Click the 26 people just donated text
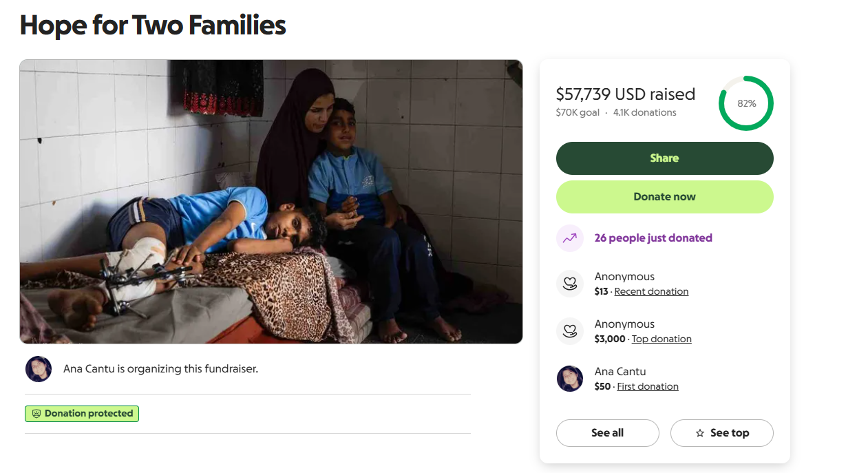The width and height of the screenshot is (868, 473). pyautogui.click(x=653, y=238)
